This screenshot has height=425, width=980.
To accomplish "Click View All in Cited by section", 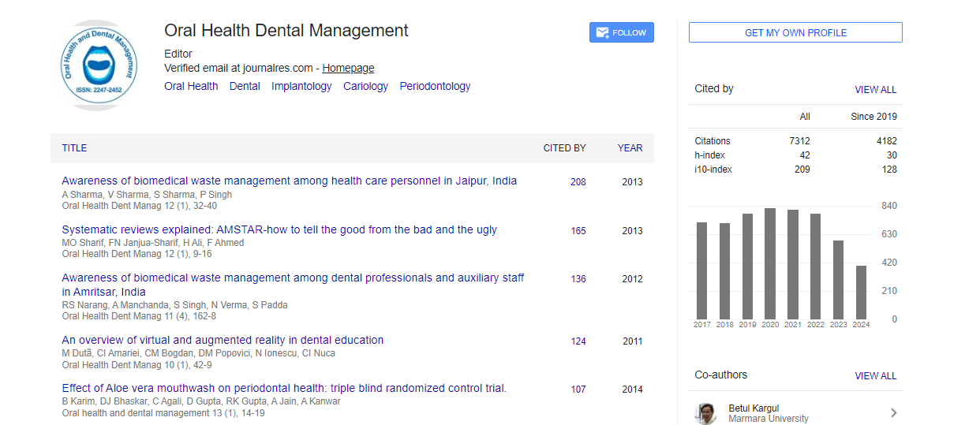I will (875, 90).
